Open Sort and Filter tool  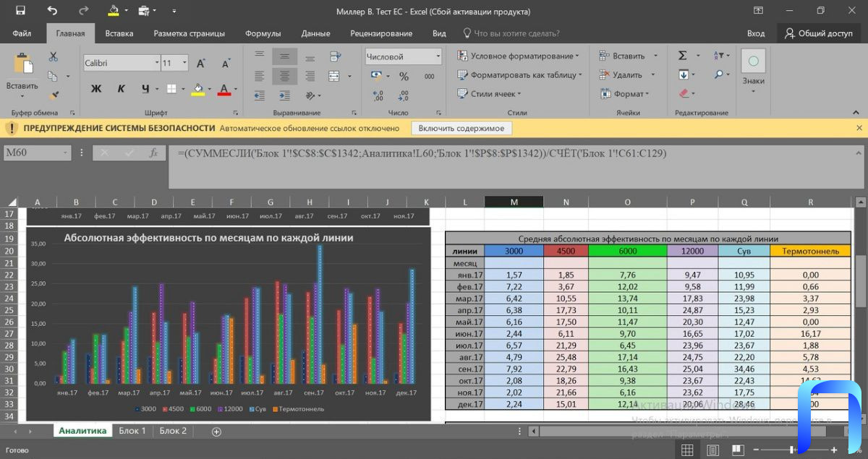click(x=718, y=56)
